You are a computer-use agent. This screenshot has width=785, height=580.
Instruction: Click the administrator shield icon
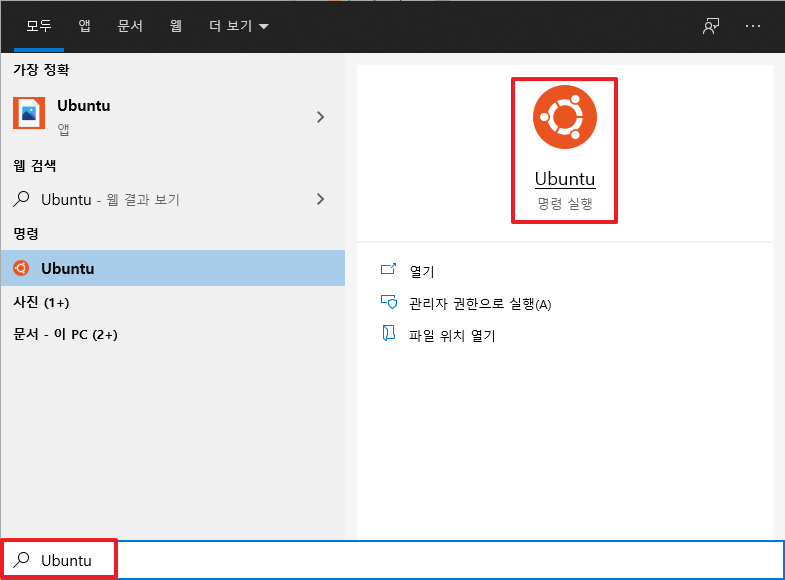[389, 302]
